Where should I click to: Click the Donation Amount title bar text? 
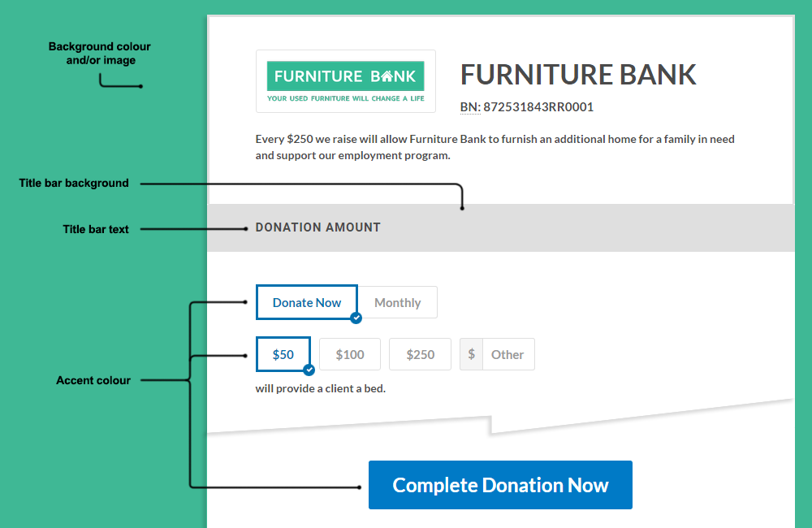(x=317, y=227)
